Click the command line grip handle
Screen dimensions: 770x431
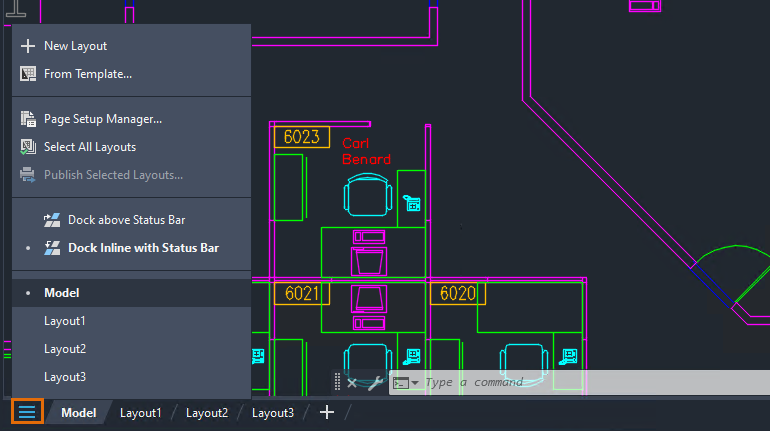tap(337, 382)
